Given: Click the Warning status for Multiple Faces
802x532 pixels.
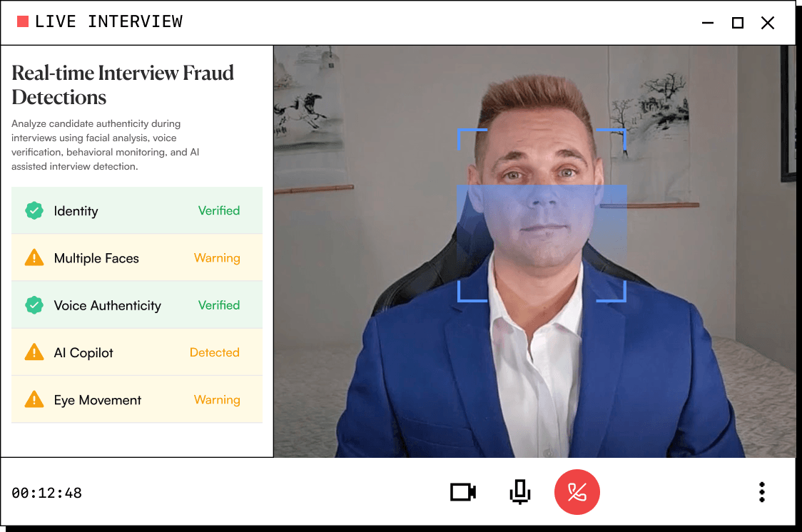Looking at the screenshot, I should pos(217,258).
